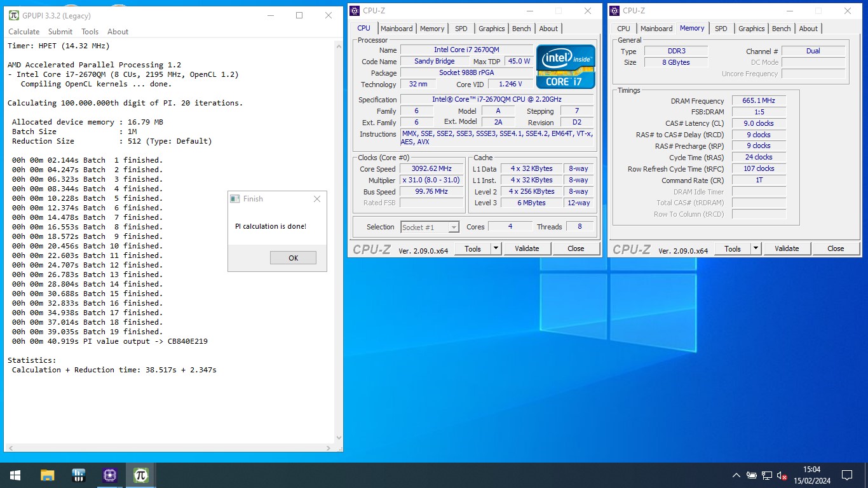Click Bus Speed value 99.76 MHz
The height and width of the screenshot is (488, 868).
[x=432, y=192]
